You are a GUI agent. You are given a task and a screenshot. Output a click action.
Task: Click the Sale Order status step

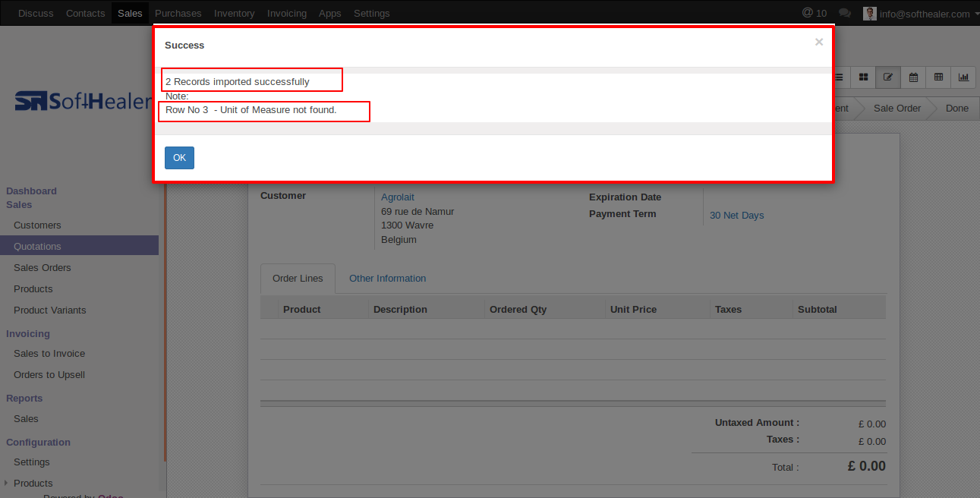pyautogui.click(x=897, y=108)
